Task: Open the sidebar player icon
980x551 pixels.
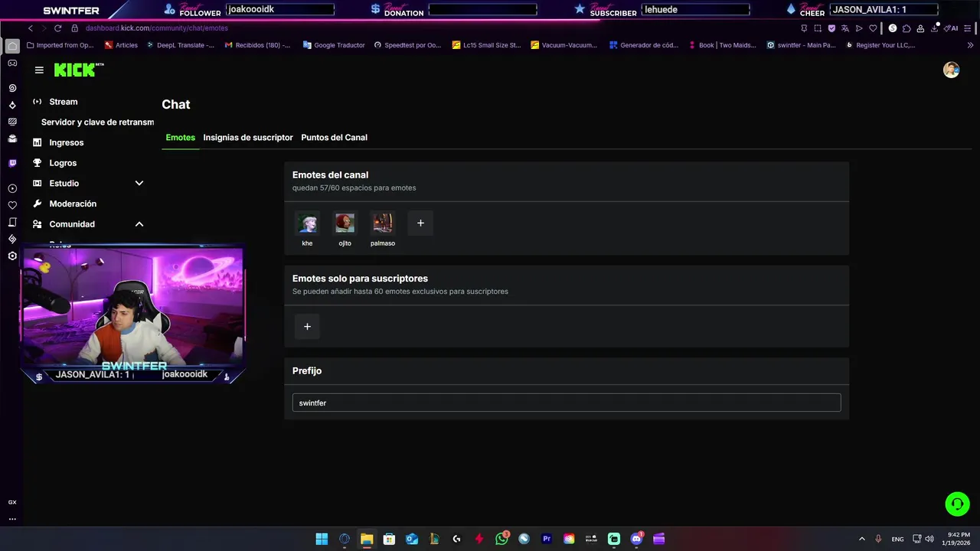Action: (x=12, y=188)
